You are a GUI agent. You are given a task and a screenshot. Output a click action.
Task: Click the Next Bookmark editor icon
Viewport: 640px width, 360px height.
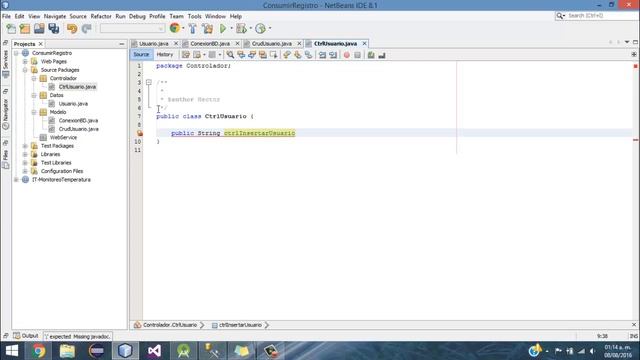tap(298, 55)
